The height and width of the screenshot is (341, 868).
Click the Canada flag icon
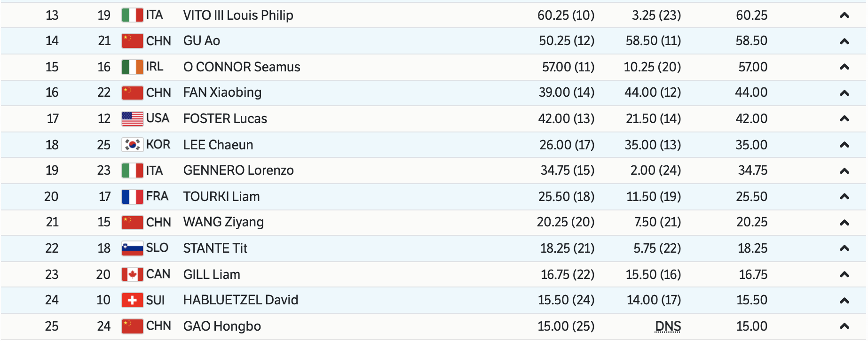(x=132, y=274)
